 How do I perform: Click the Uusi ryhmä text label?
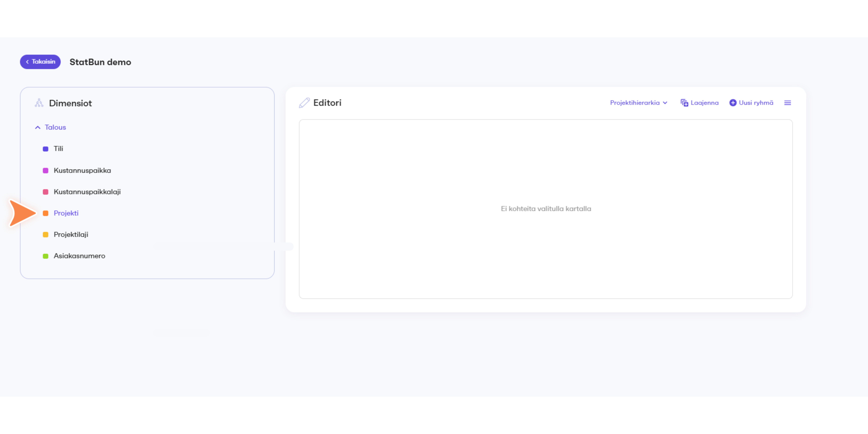[x=756, y=103]
